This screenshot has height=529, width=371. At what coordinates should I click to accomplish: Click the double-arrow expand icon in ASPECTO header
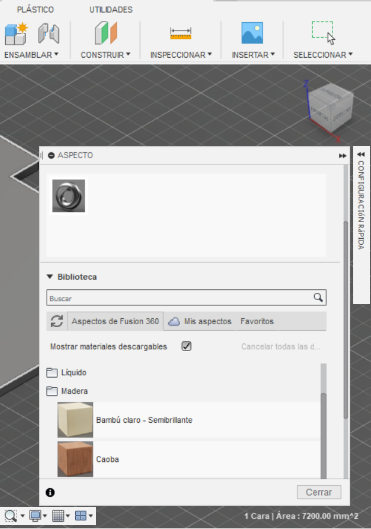point(342,156)
